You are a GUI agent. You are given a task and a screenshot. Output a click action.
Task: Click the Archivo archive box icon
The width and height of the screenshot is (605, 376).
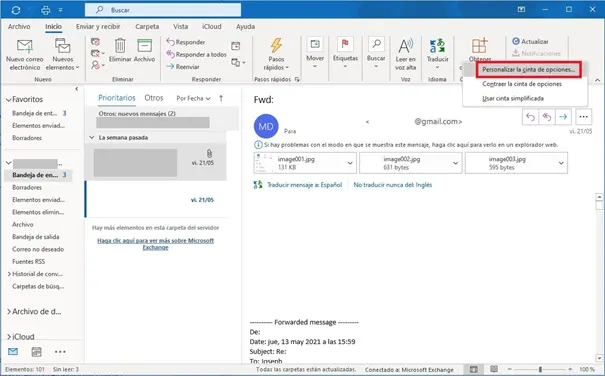pos(144,46)
